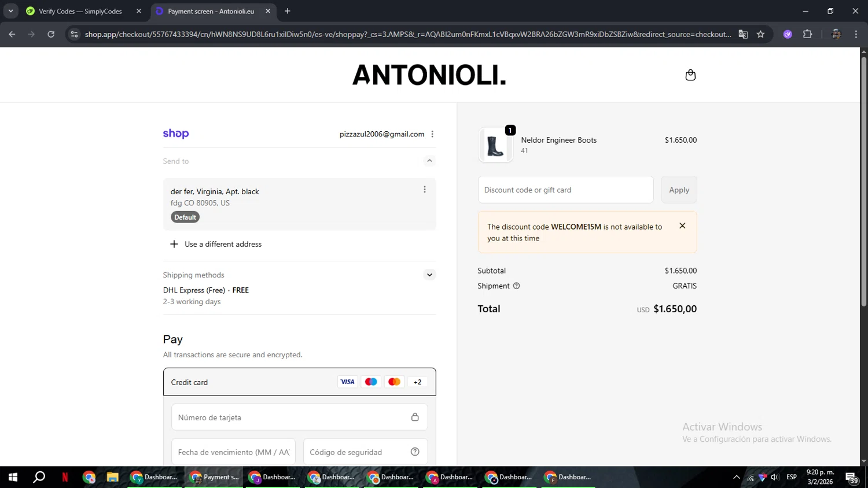Expand the Shipping methods section

coord(429,275)
